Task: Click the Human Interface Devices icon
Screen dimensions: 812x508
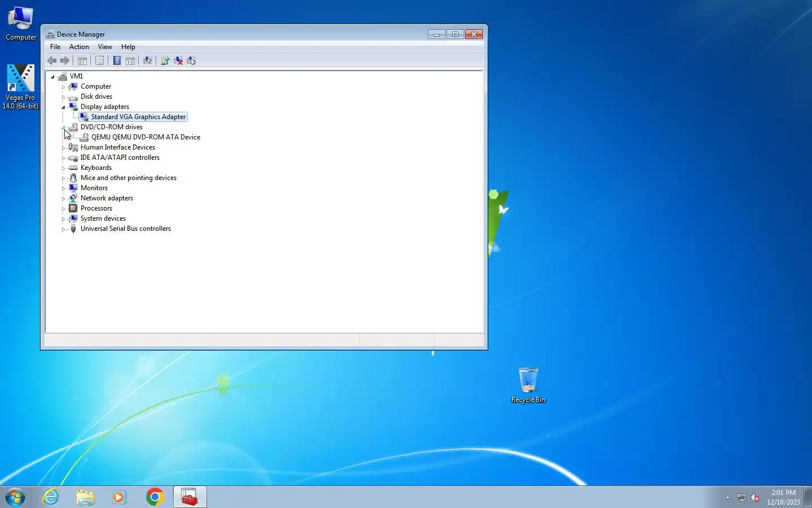Action: tap(73, 147)
